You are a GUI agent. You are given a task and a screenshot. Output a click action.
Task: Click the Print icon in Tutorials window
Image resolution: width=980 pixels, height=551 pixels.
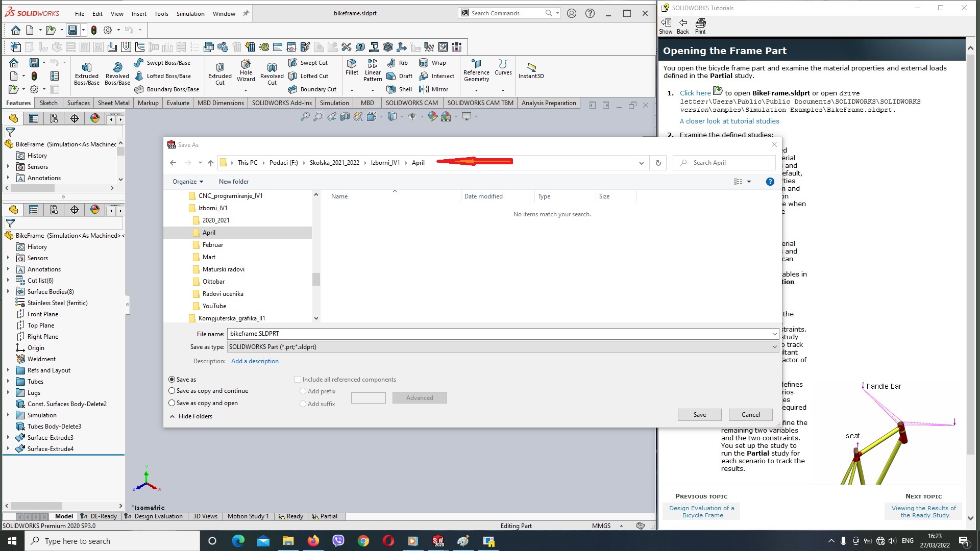pyautogui.click(x=700, y=26)
